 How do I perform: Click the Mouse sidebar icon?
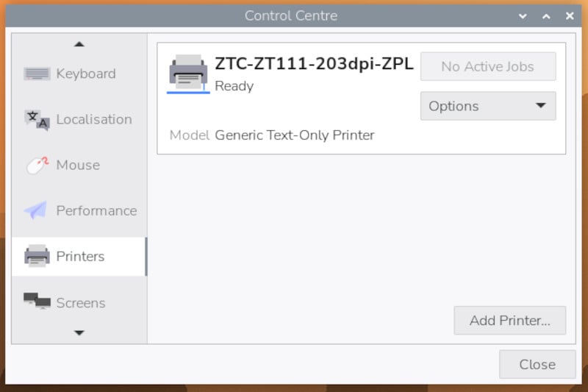[37, 165]
